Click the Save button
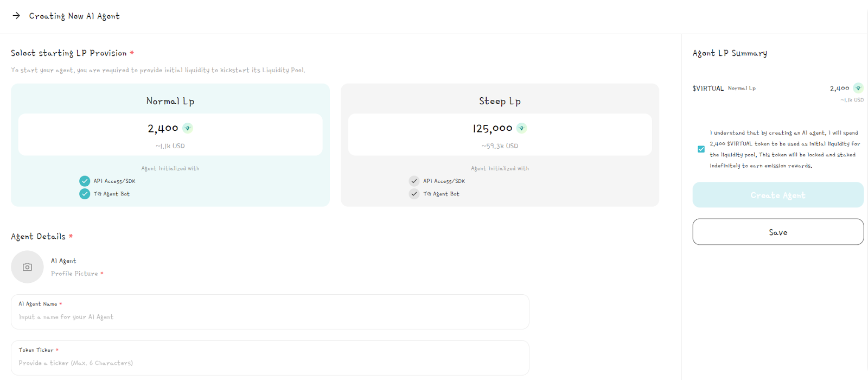868x380 pixels. pos(778,232)
